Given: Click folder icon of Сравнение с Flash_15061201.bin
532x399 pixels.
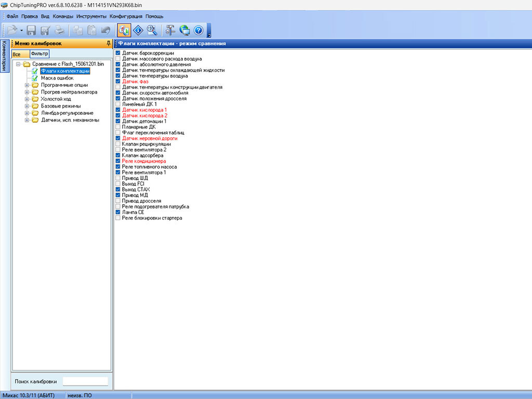Looking at the screenshot, I should point(27,64).
